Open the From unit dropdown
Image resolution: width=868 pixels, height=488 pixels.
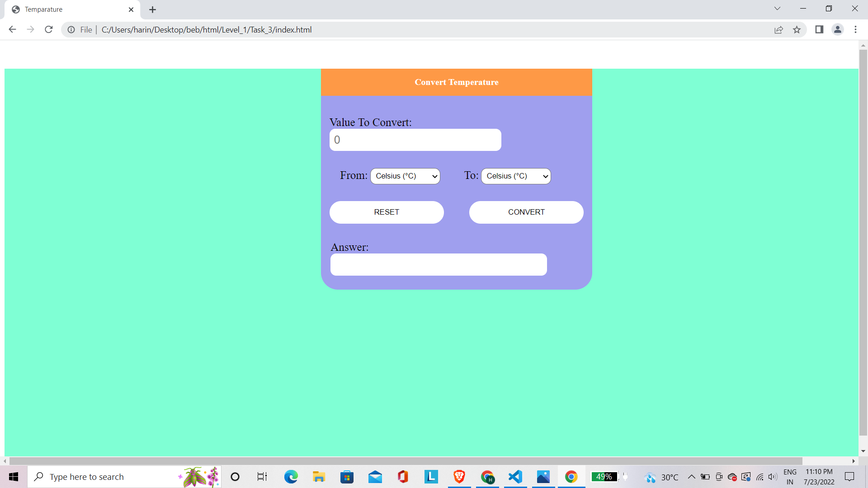point(405,176)
